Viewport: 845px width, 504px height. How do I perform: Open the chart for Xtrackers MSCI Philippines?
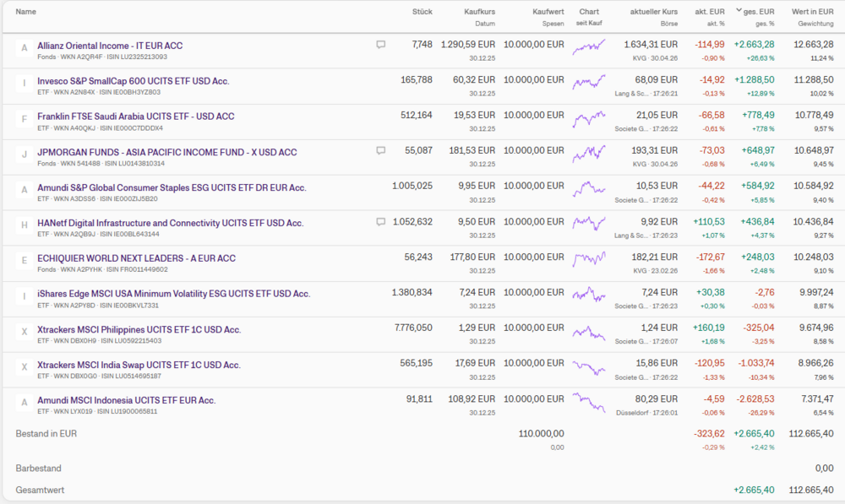click(589, 333)
